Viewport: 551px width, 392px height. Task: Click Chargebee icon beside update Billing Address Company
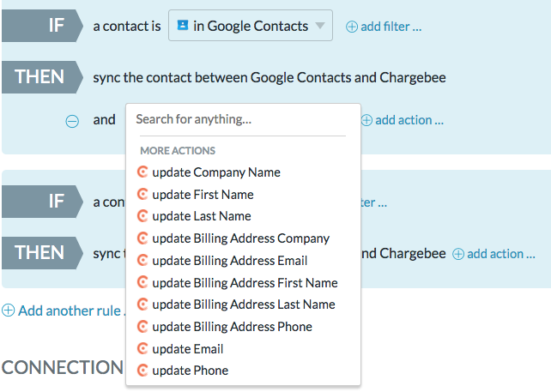click(142, 238)
